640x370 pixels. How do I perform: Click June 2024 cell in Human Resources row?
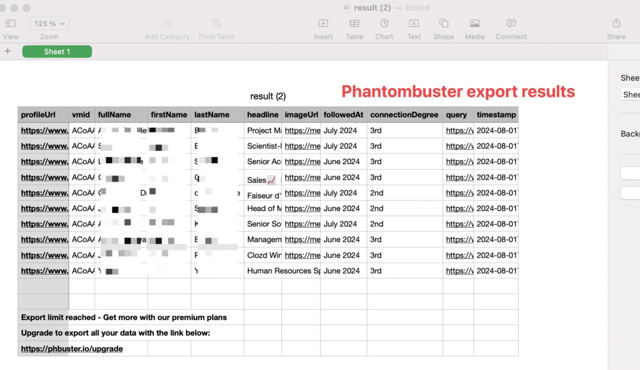[x=344, y=271]
